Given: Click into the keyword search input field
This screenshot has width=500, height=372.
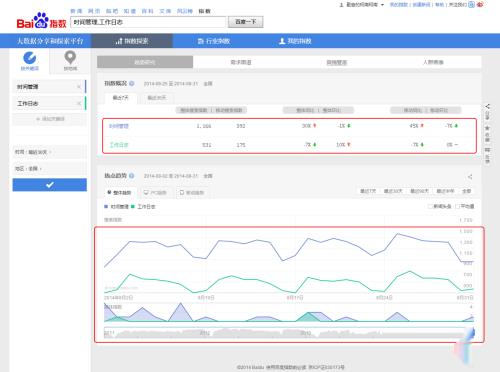Looking at the screenshot, I should (148, 22).
